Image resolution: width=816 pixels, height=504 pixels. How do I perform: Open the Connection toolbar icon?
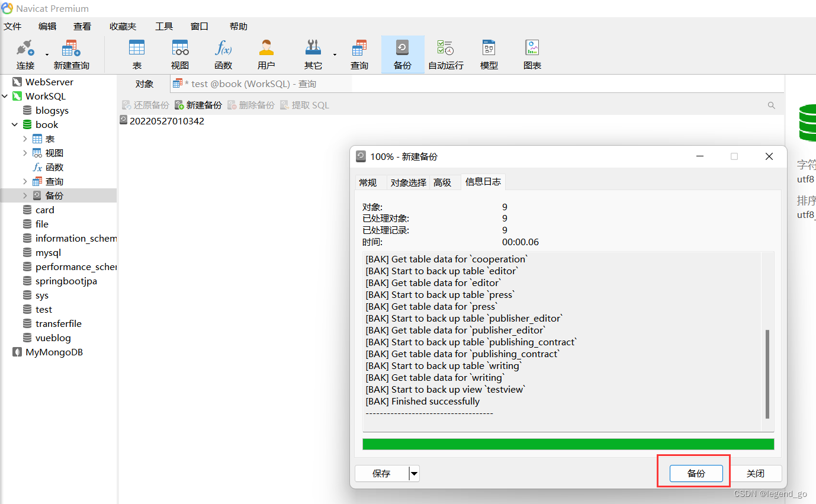(25, 54)
